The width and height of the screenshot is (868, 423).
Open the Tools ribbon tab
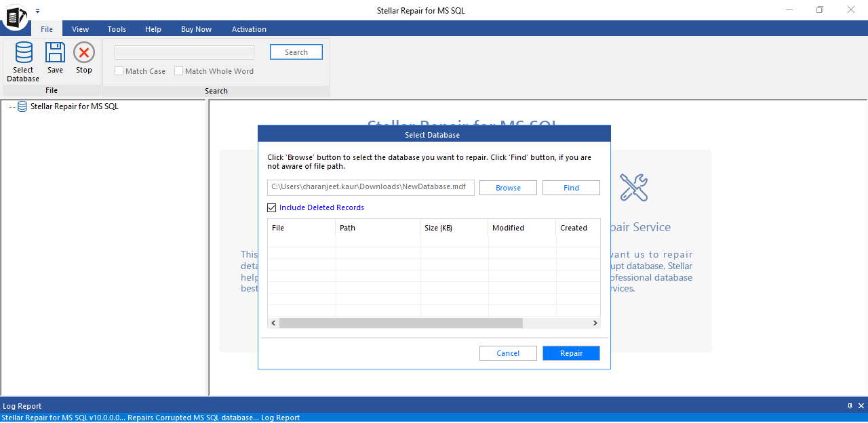117,29
